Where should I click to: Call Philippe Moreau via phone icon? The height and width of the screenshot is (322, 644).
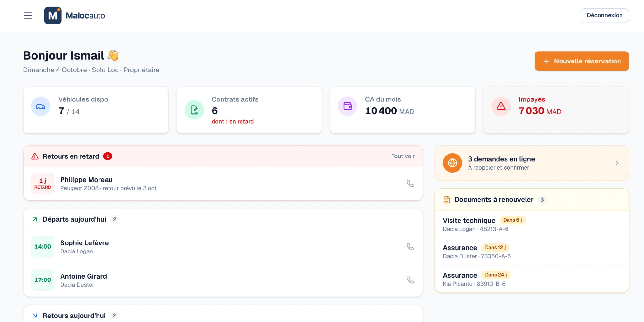click(410, 184)
